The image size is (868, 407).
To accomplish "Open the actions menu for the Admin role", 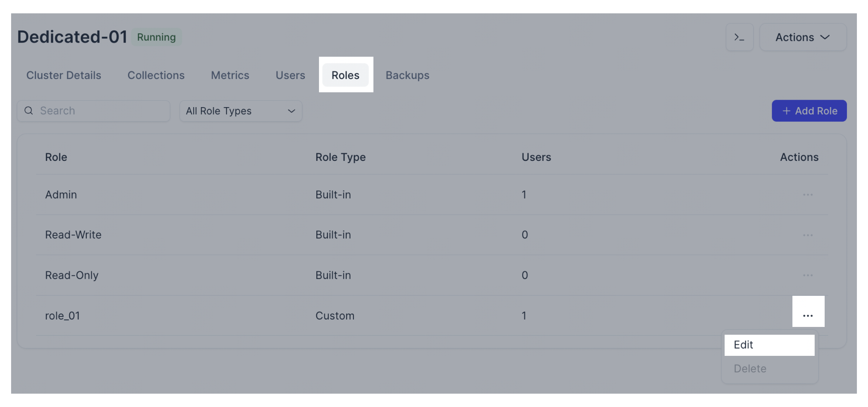I will 808,194.
